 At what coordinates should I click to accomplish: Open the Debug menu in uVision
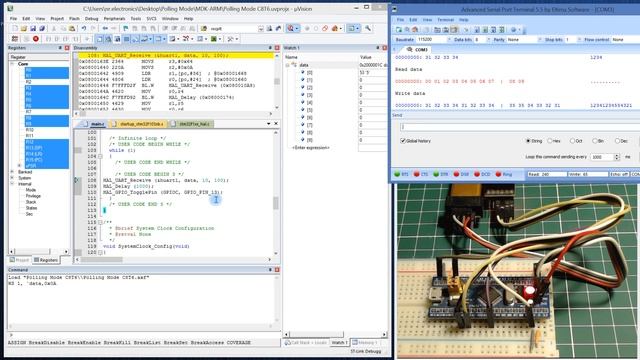(91, 19)
